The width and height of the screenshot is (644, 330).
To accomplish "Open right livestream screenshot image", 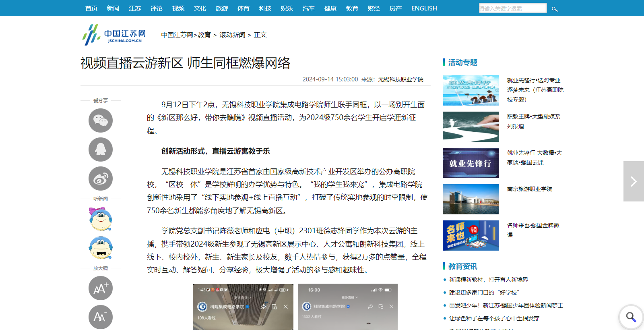I will (348, 307).
